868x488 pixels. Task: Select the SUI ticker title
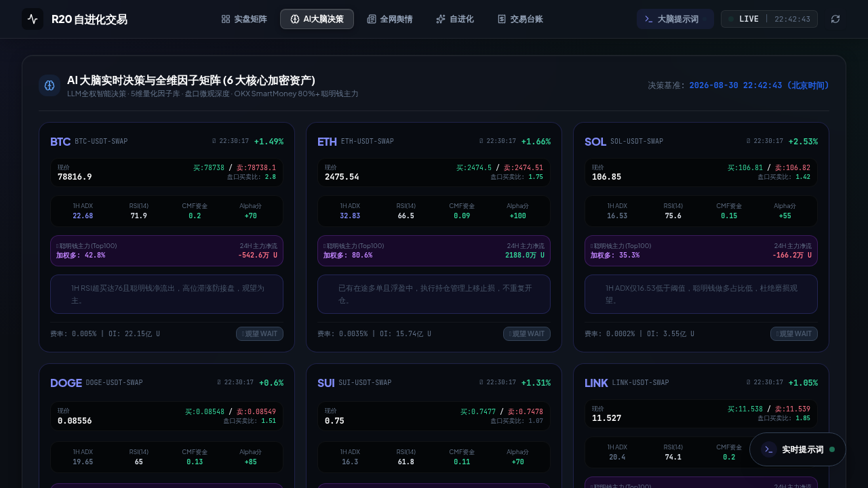pos(326,383)
